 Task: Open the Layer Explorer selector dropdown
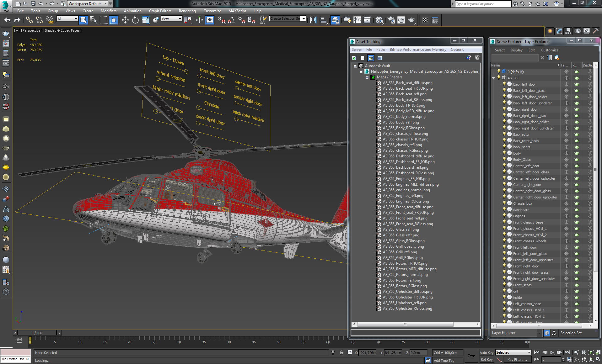tap(539, 333)
